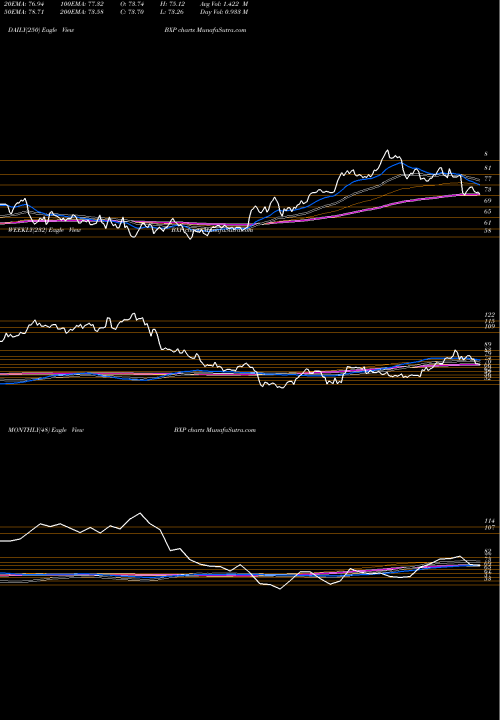Screen dimensions: 500x720
Task: Click the Avg Vol readout
Action: click(x=224, y=4)
